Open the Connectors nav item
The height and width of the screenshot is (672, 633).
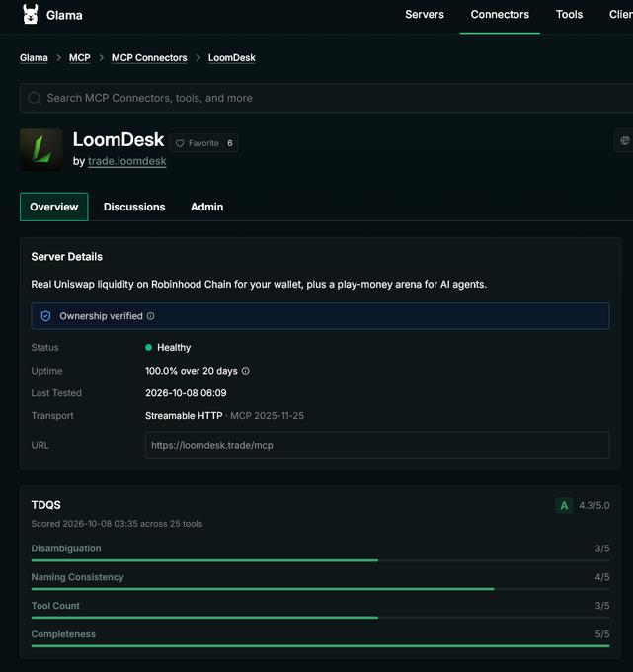(500, 15)
